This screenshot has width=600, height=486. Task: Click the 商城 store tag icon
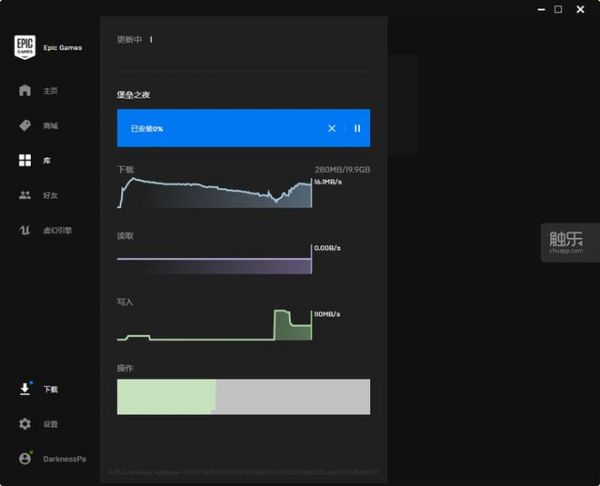pos(25,126)
